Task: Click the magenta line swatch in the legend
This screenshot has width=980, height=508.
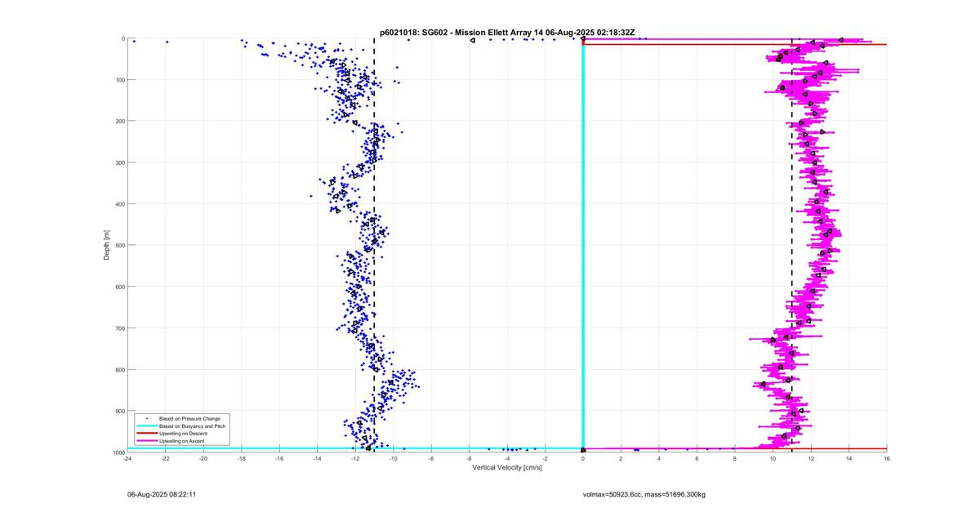Action: [146, 440]
